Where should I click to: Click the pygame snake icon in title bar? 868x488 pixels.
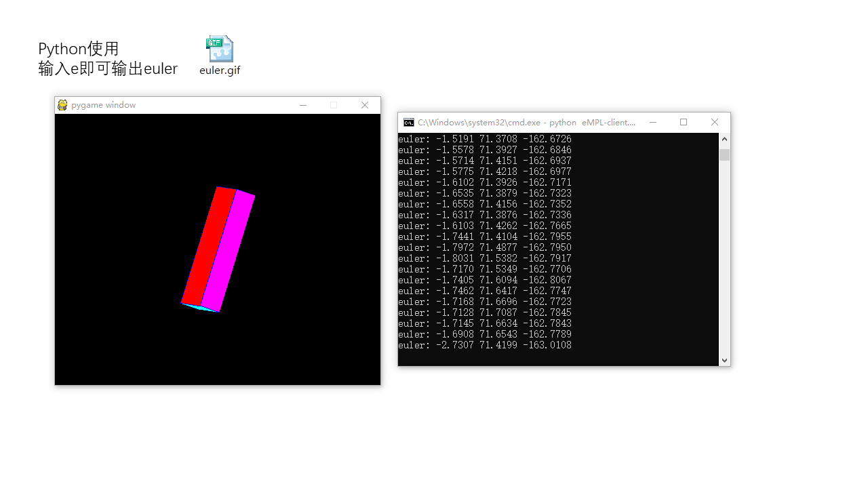click(x=62, y=105)
